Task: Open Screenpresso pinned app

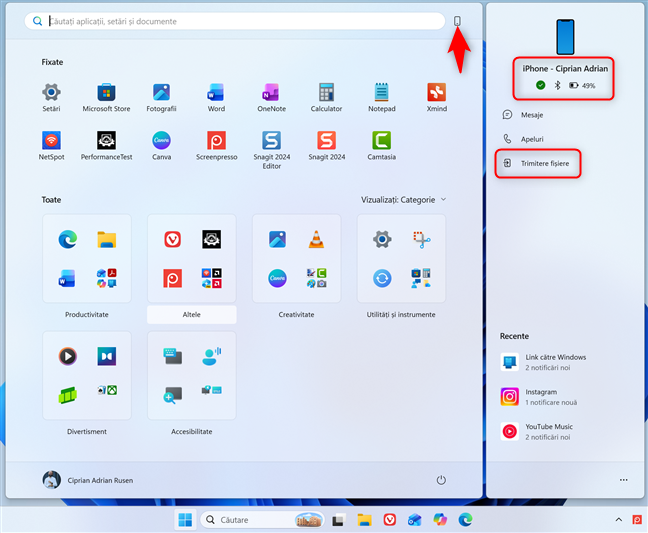Action: (x=216, y=146)
